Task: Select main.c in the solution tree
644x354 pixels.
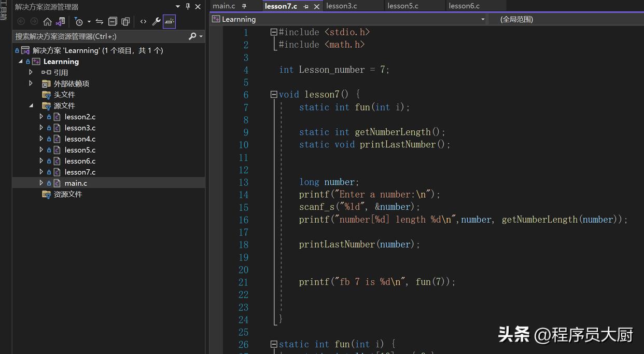Action: (76, 183)
